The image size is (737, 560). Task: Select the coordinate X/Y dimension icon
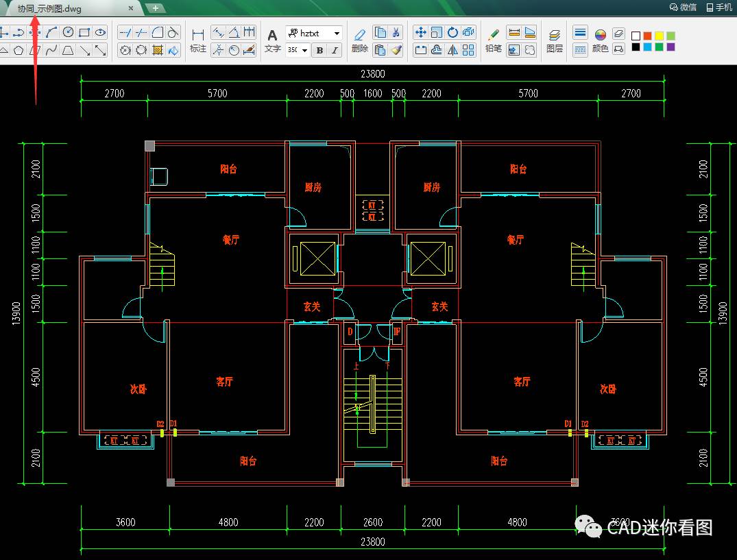[x=218, y=50]
